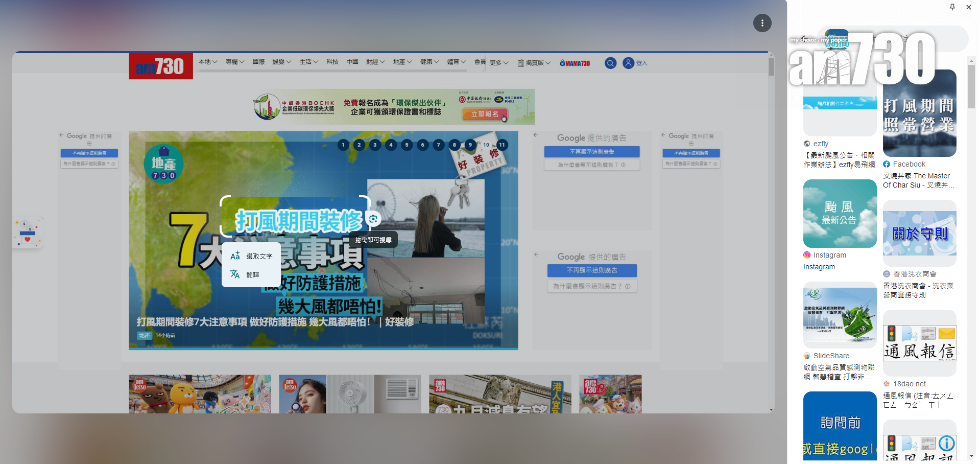Image resolution: width=980 pixels, height=464 pixels.
Task: Open the three-dot Lens overlay menu
Action: pos(762,23)
